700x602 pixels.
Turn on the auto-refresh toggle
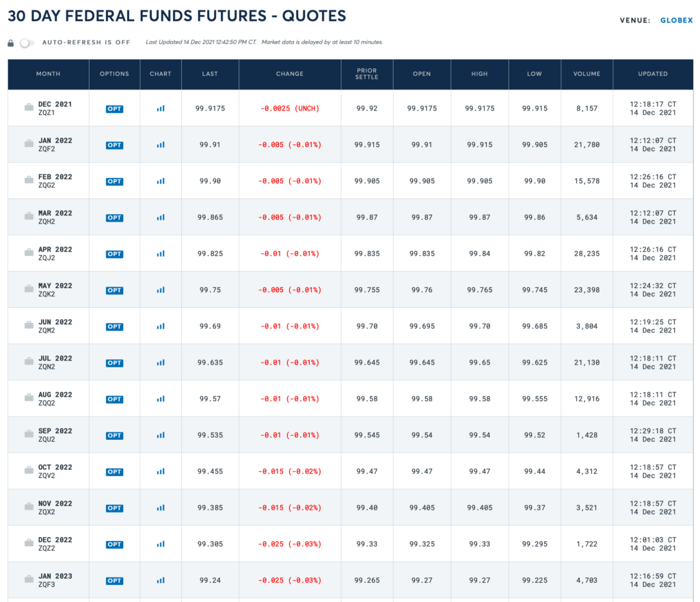pos(26,42)
